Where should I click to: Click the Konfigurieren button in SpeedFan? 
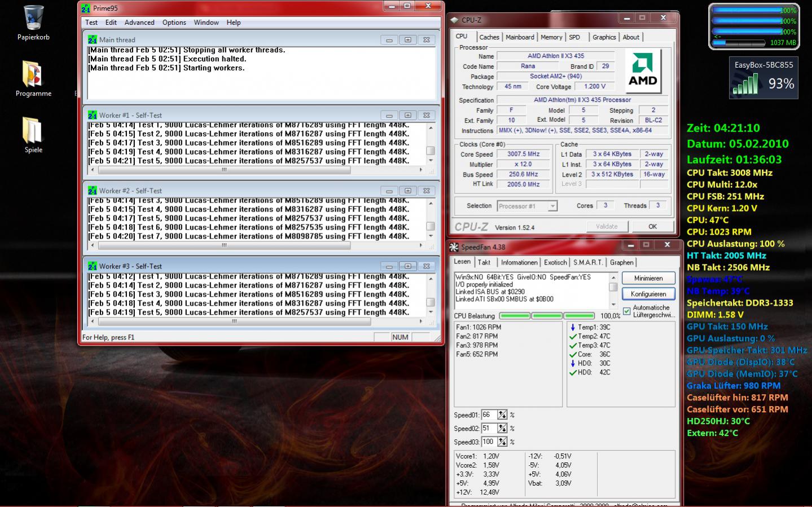pyautogui.click(x=648, y=294)
